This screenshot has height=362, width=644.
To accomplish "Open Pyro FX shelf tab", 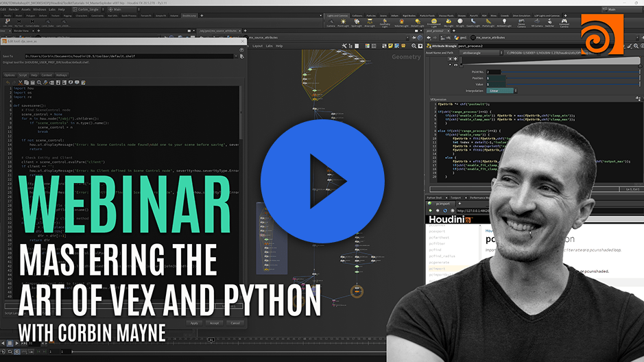I will click(473, 16).
